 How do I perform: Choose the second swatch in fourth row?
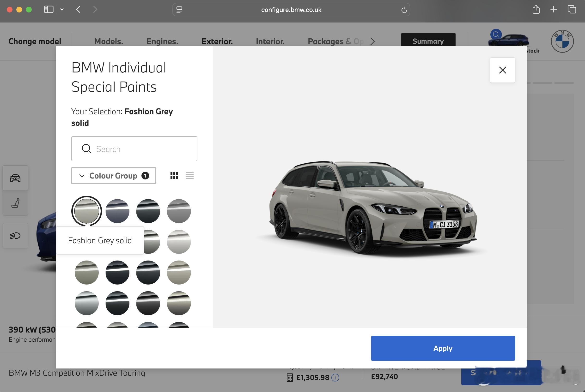tap(117, 303)
